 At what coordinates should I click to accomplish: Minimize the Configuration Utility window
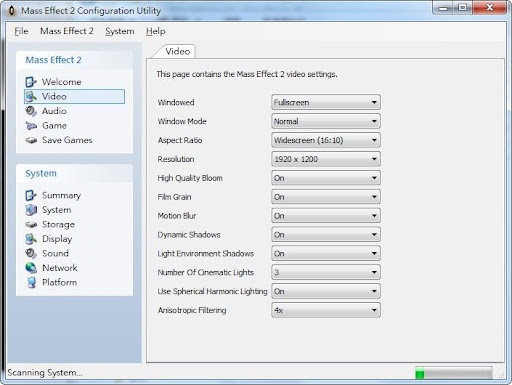(x=443, y=8)
